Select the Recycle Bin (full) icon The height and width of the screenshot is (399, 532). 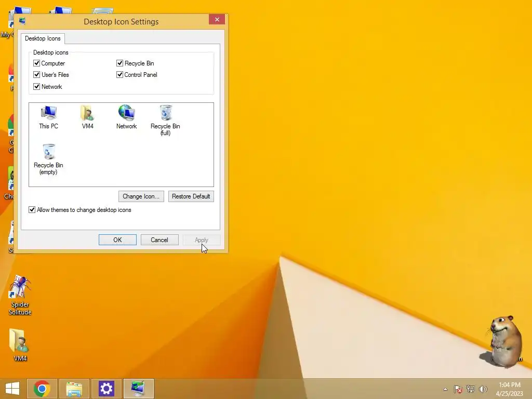click(x=165, y=121)
